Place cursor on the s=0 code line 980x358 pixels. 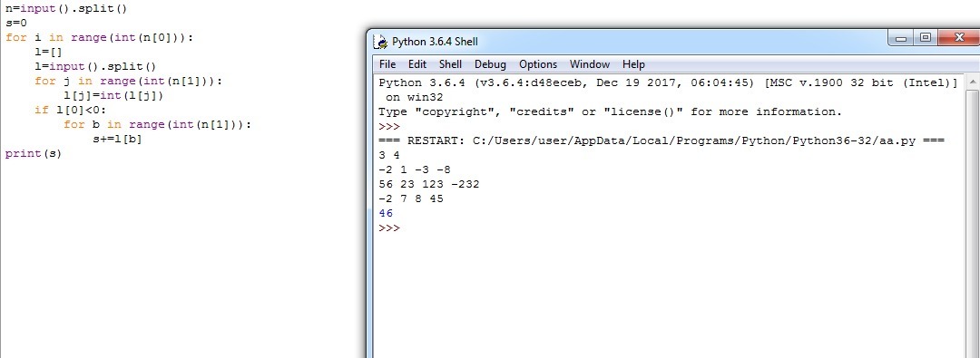[x=16, y=24]
